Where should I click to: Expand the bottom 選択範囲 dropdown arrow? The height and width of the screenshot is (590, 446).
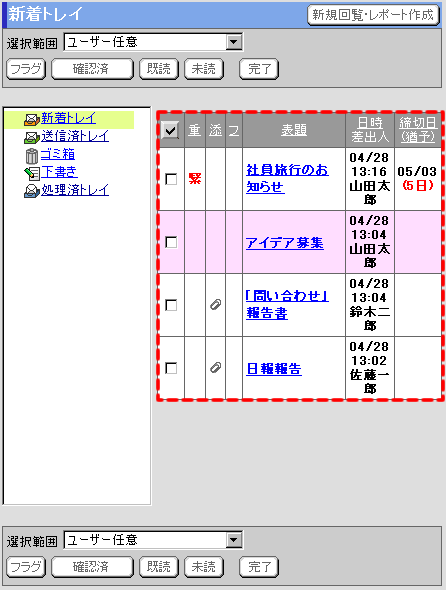click(x=234, y=540)
